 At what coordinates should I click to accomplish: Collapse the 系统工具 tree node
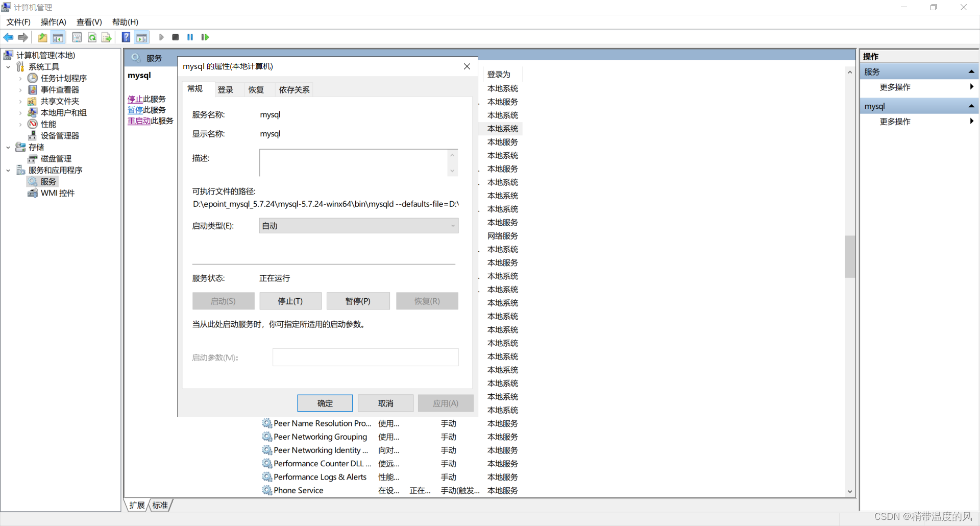pyautogui.click(x=8, y=67)
